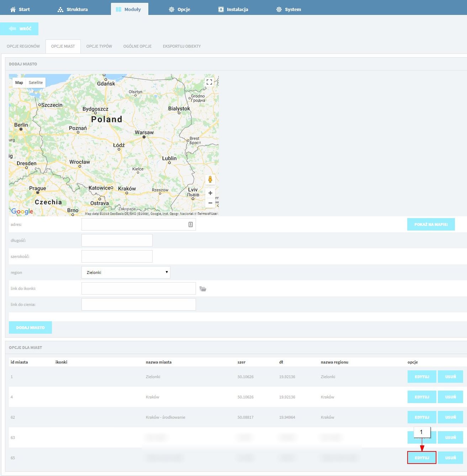Click EDYTUJ for city id 65
467x476 pixels.
click(422, 458)
